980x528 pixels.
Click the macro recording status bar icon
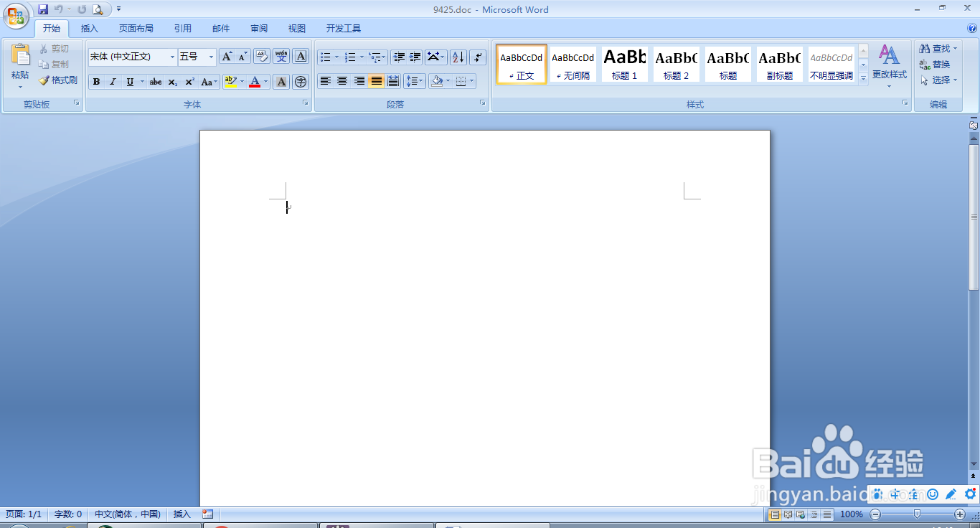click(208, 514)
